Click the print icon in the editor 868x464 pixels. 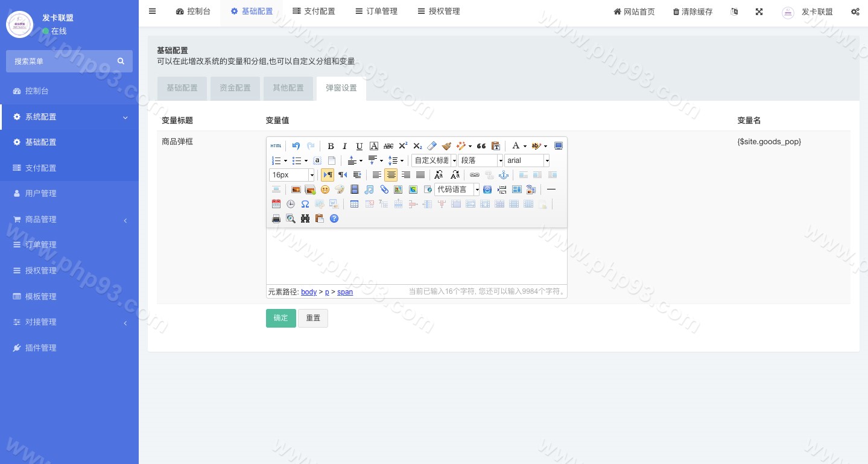pos(276,218)
